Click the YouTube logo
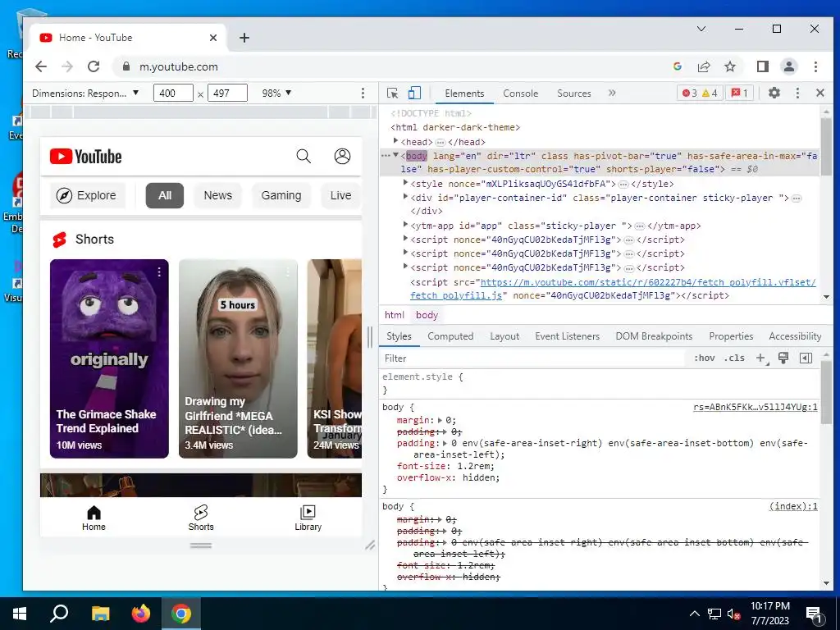 pyautogui.click(x=85, y=157)
